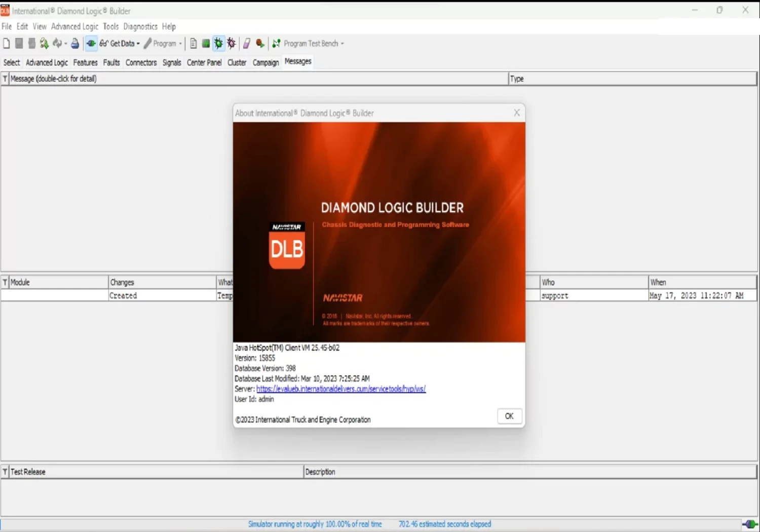Click the New document toolbar icon

[x=7, y=44]
